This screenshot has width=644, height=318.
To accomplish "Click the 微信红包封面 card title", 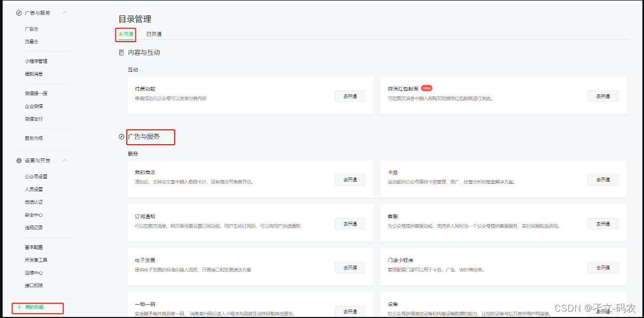I will [403, 89].
